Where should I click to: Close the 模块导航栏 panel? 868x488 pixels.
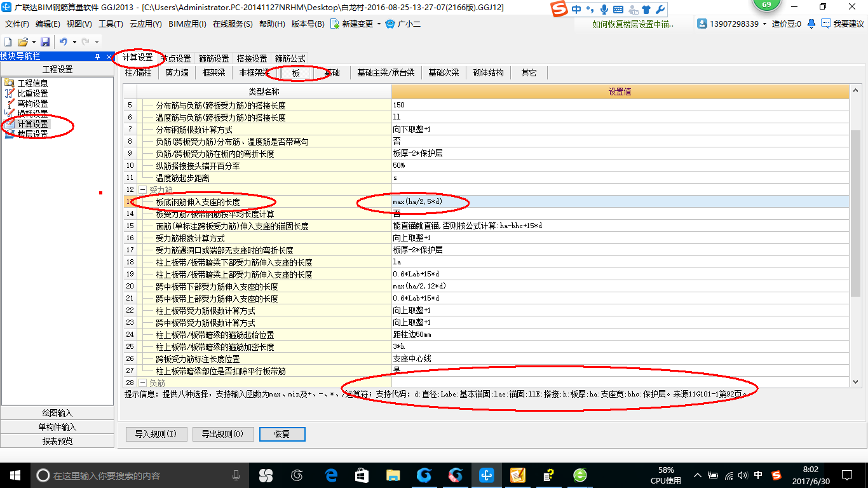coord(109,57)
